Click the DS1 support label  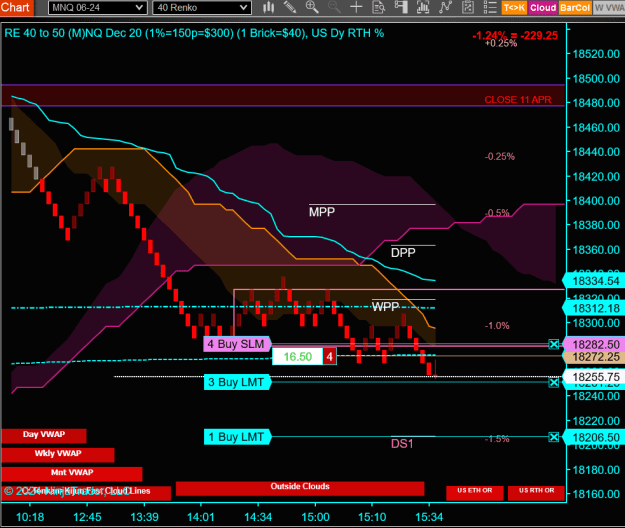tap(402, 444)
